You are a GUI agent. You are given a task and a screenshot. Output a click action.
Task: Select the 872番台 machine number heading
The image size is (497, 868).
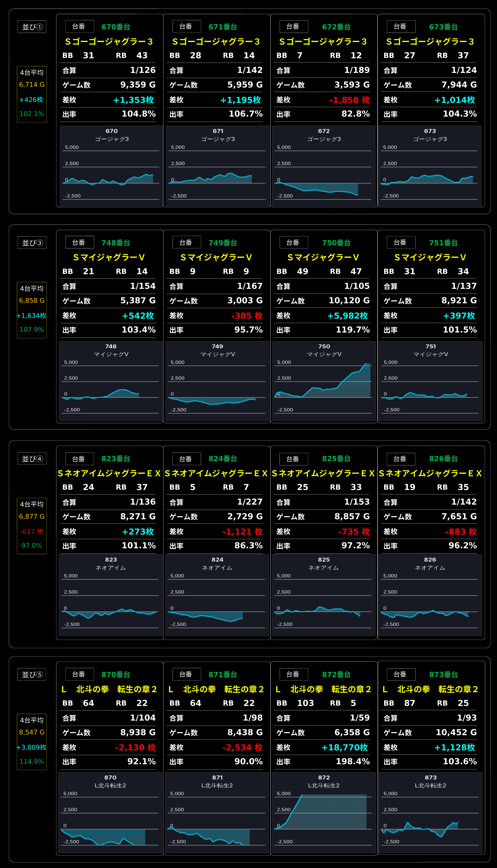[x=337, y=674]
